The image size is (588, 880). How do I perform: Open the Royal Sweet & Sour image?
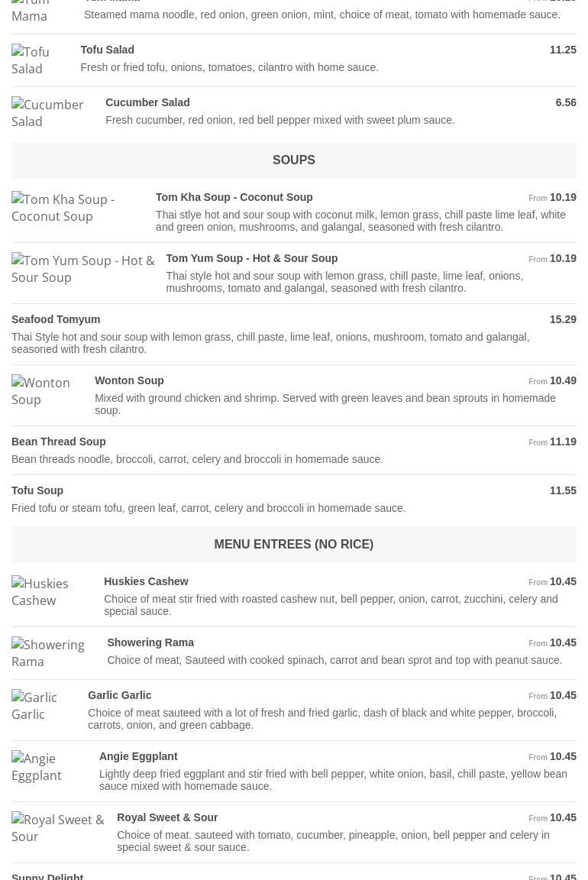[x=58, y=828]
